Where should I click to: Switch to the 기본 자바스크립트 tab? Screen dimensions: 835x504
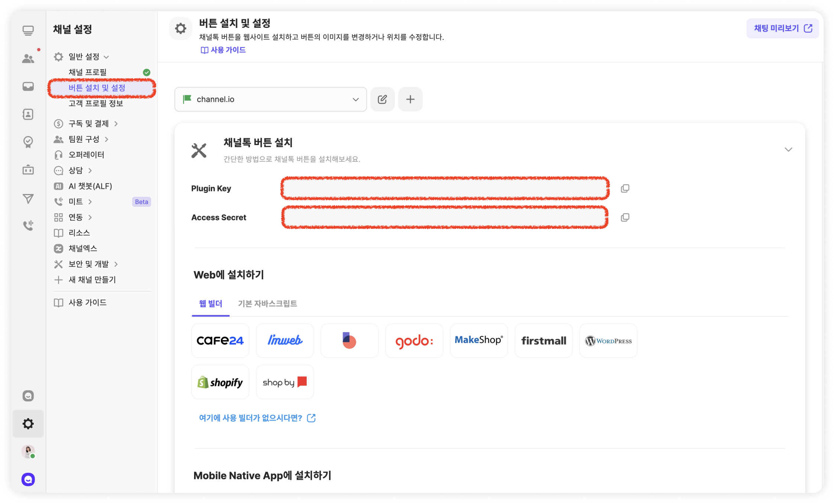click(x=267, y=304)
